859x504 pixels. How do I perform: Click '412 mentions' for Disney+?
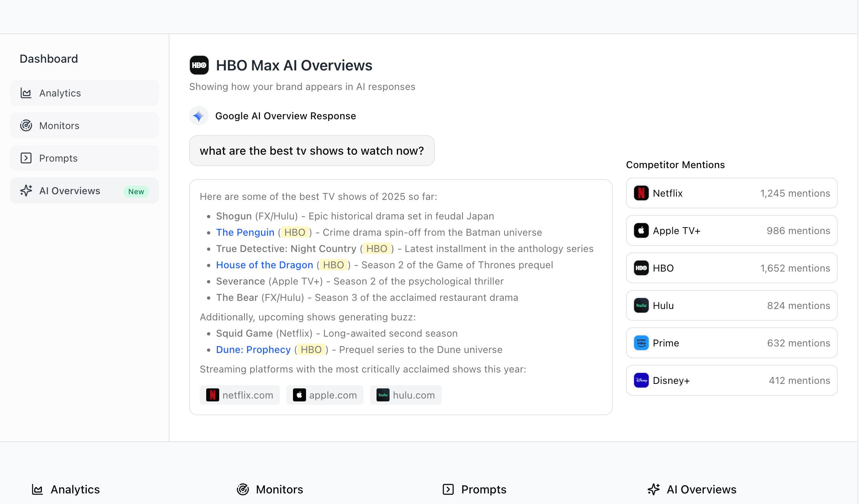click(800, 381)
